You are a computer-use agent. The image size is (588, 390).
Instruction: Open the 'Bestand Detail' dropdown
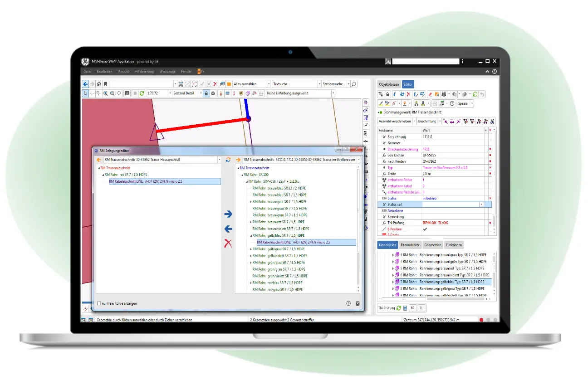tap(201, 93)
